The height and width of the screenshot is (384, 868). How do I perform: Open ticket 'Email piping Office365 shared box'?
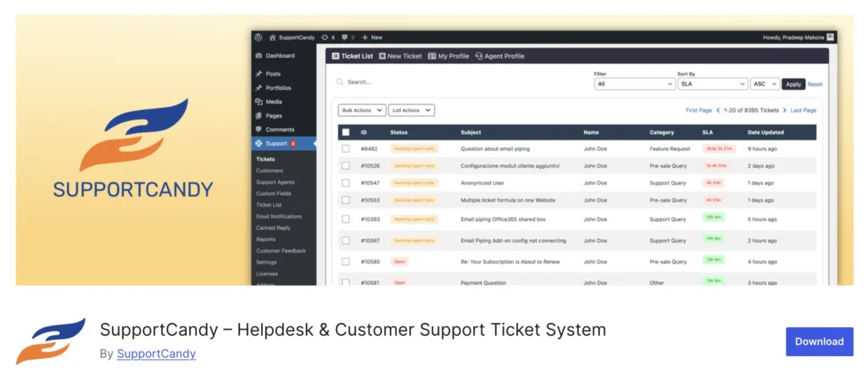tap(503, 219)
